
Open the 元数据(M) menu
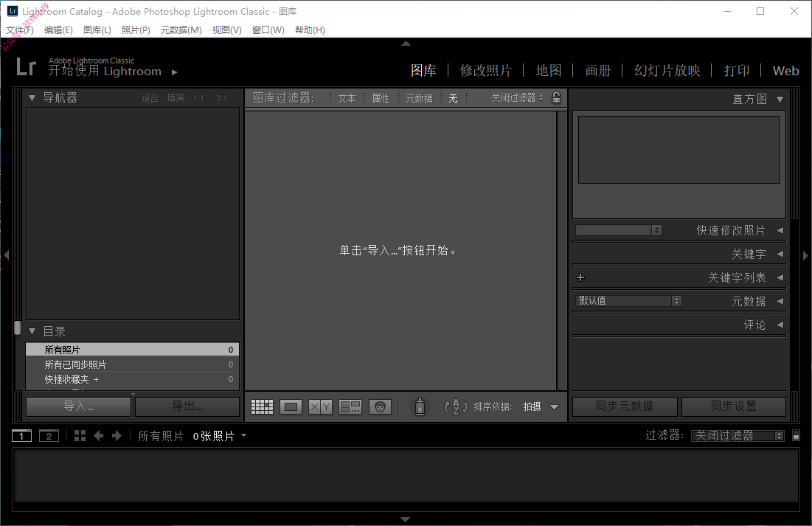point(181,30)
